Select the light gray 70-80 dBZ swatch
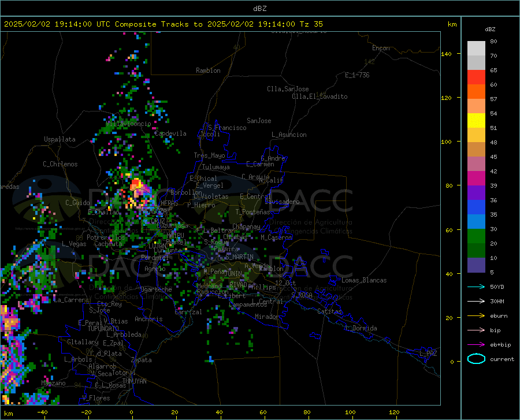Viewport: 520px width, 420px height. 476,49
